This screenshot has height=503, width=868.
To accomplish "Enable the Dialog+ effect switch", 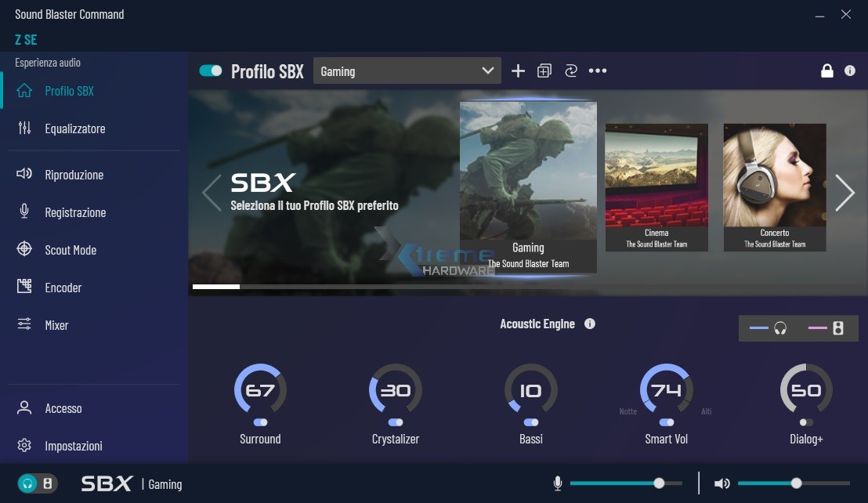I will 806,422.
